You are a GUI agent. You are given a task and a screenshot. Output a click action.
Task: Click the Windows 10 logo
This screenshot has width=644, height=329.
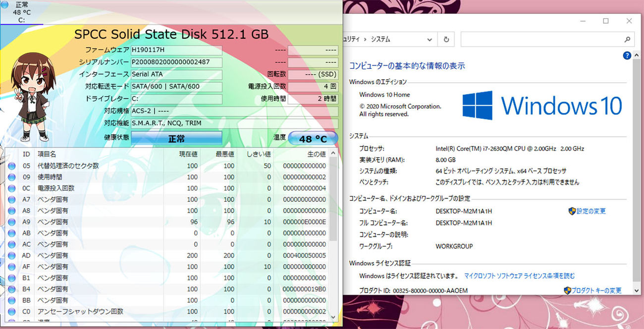tap(542, 105)
